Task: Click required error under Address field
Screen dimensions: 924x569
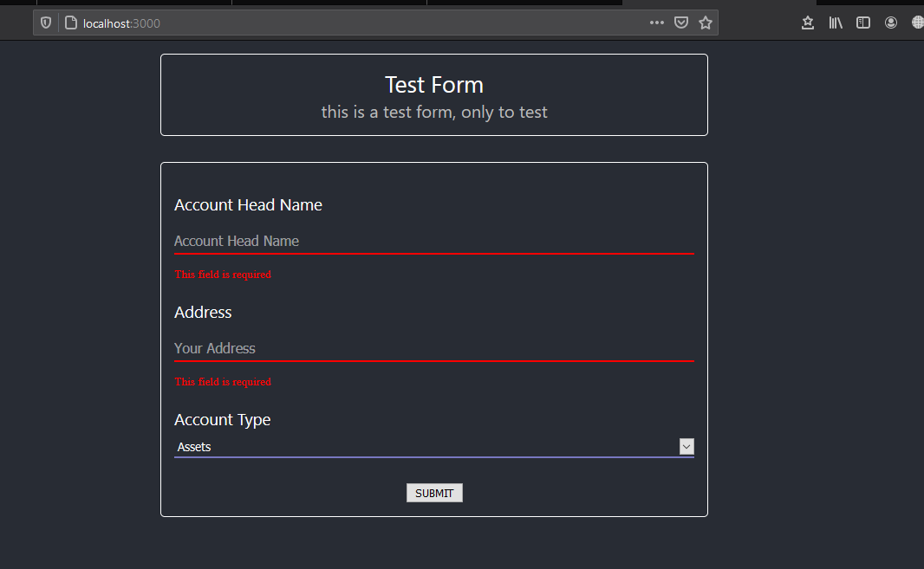Action: point(223,382)
